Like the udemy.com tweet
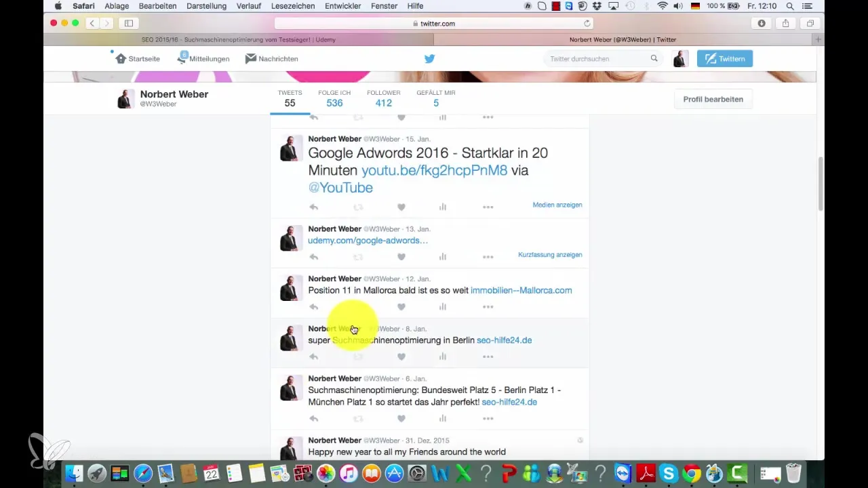 tap(401, 257)
